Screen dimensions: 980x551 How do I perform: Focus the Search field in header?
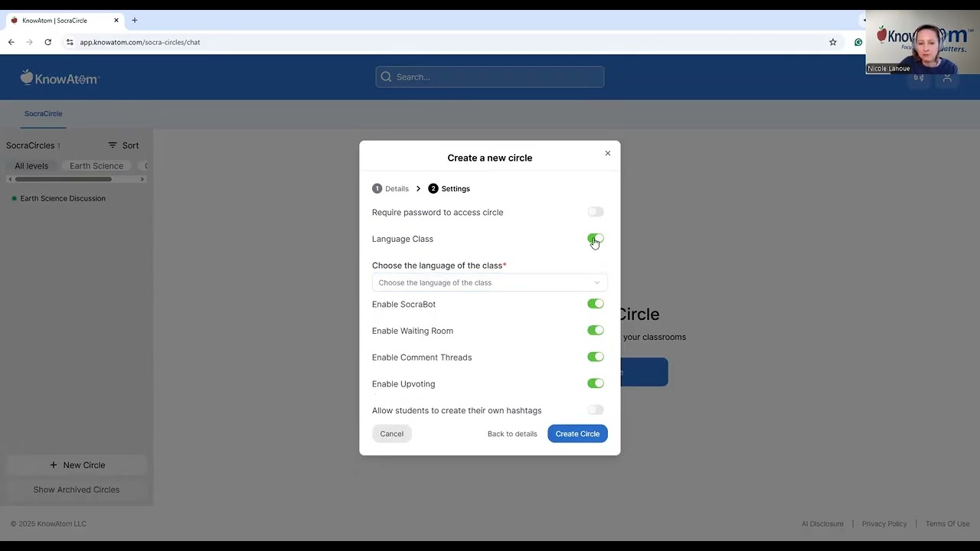(x=490, y=77)
